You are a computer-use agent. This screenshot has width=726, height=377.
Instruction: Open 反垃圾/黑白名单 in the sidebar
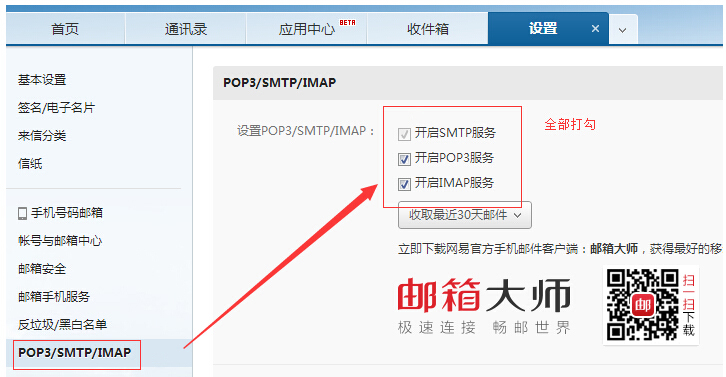coord(62,325)
